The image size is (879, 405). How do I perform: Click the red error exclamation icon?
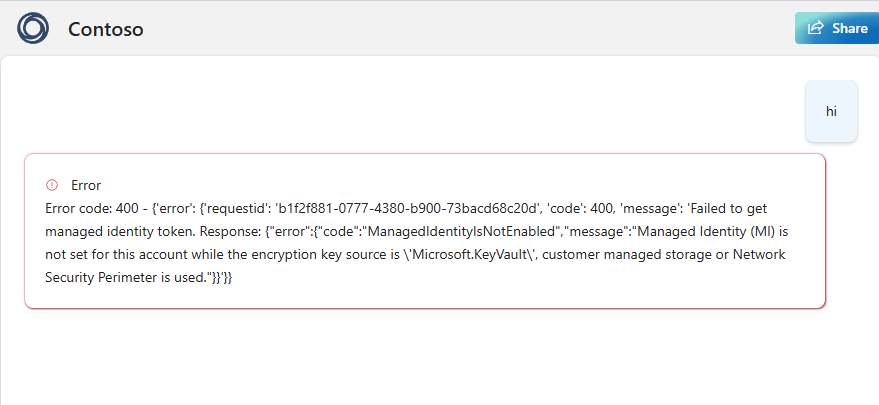coord(52,185)
